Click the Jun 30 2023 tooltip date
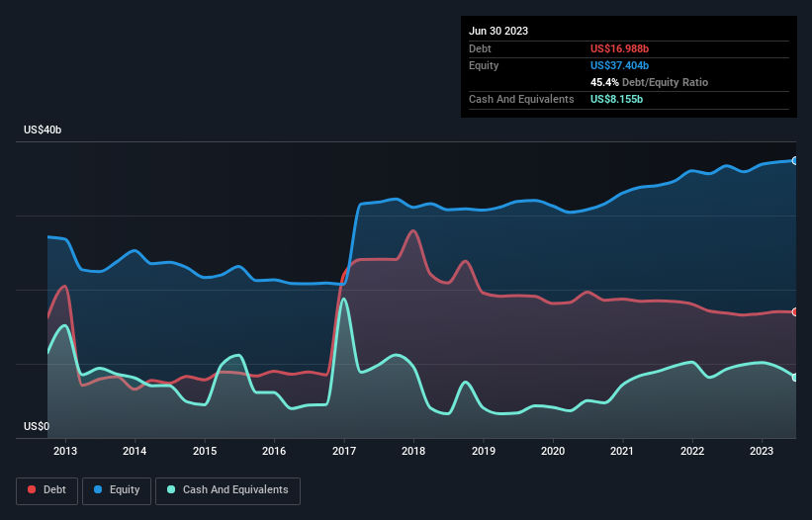This screenshot has width=812, height=520. click(498, 31)
